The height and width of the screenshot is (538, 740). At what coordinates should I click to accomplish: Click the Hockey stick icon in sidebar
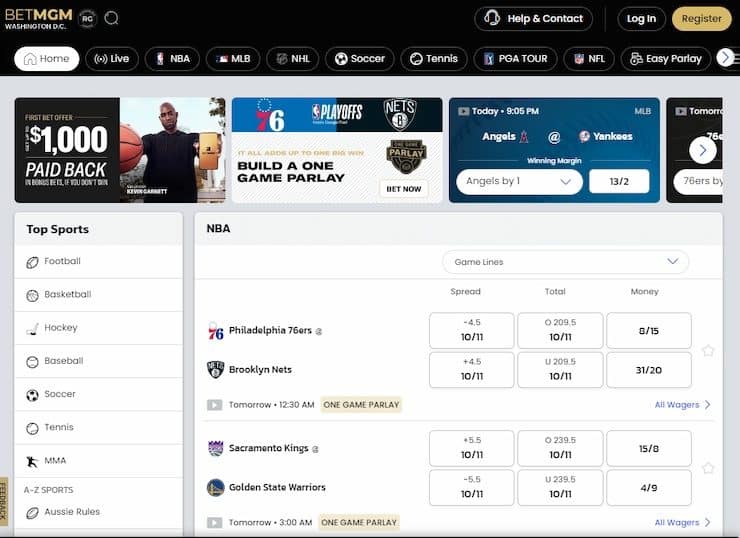32,329
